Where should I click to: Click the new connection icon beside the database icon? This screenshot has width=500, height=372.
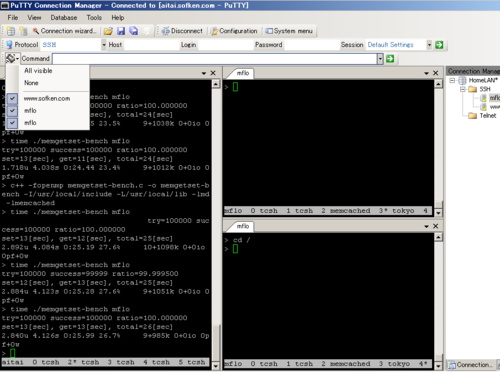tap(23, 31)
